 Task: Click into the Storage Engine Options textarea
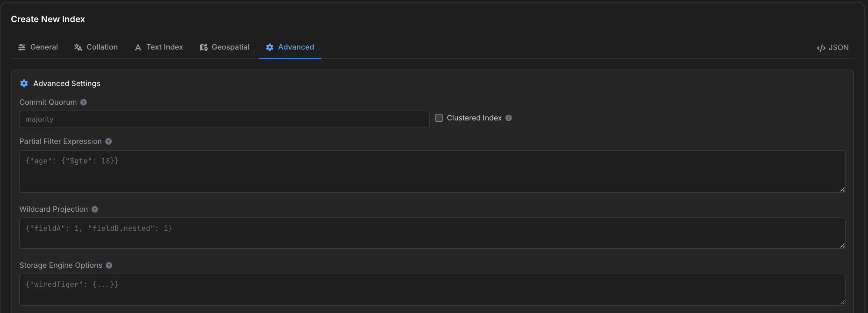[432, 290]
